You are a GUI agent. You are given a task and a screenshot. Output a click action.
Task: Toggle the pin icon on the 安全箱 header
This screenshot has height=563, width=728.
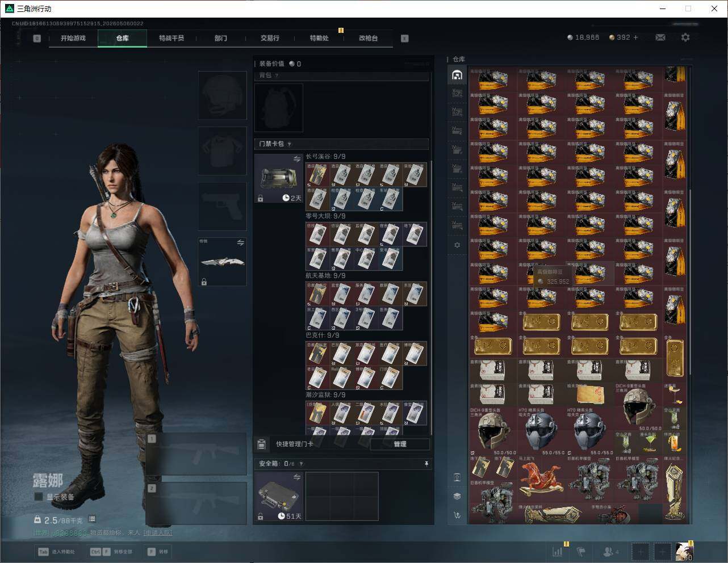(426, 464)
